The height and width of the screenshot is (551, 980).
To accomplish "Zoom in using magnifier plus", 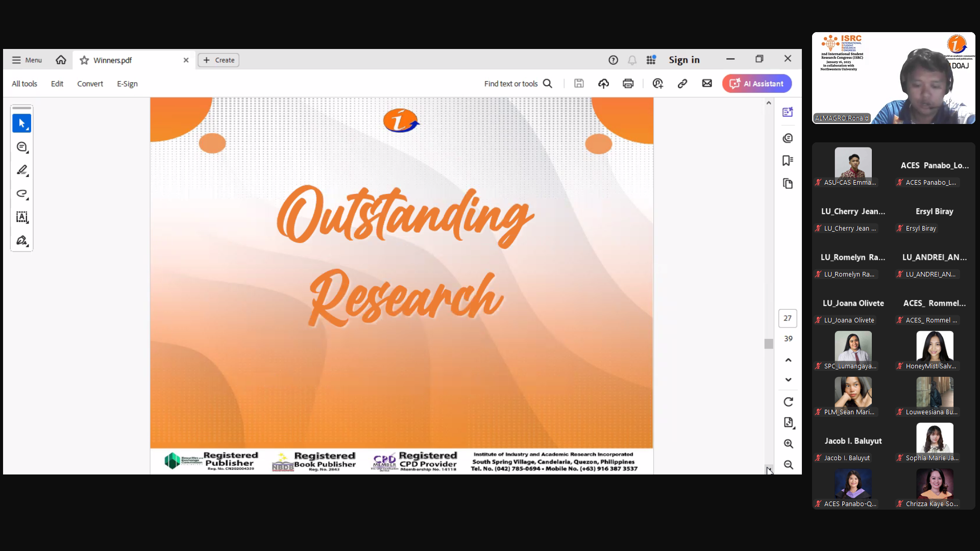I will tap(788, 444).
